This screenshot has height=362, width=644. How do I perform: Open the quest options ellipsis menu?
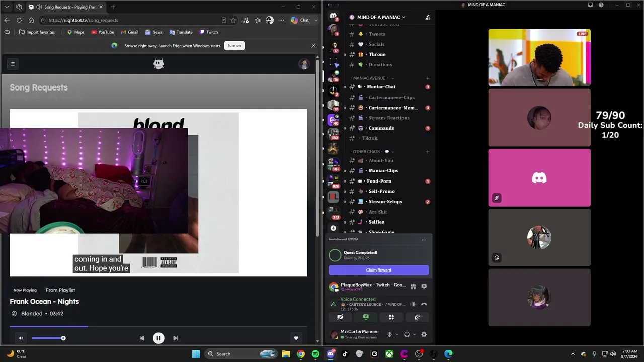(424, 240)
